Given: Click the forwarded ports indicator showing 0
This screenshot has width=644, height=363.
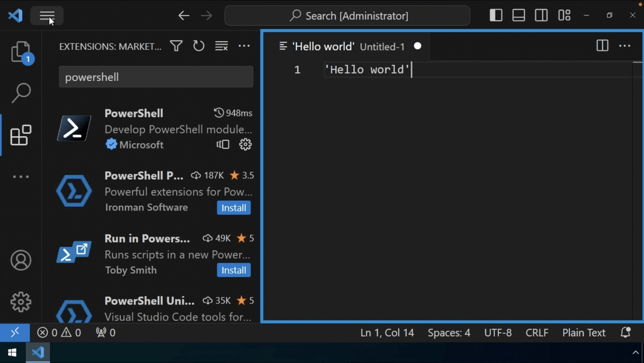Looking at the screenshot, I should click(105, 333).
